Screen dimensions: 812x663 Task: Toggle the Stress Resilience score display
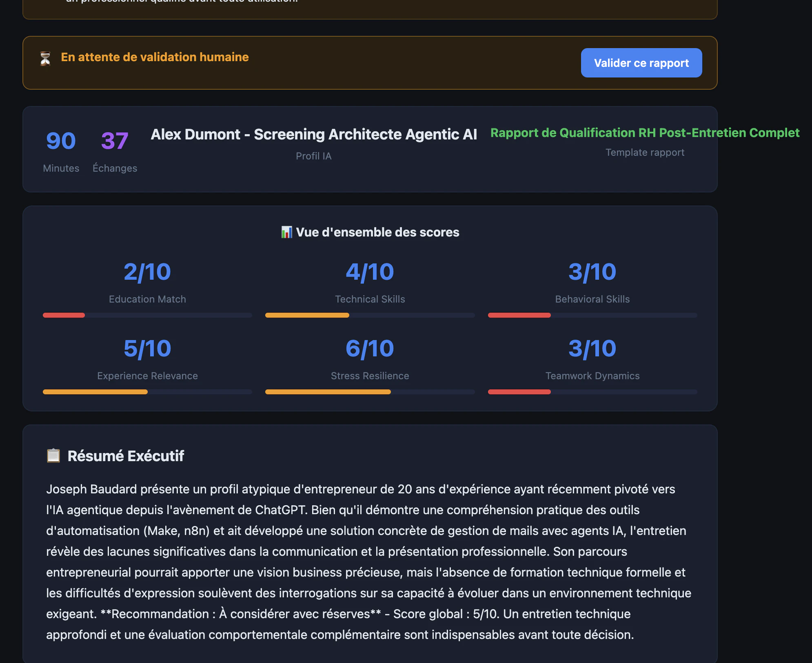tap(369, 347)
